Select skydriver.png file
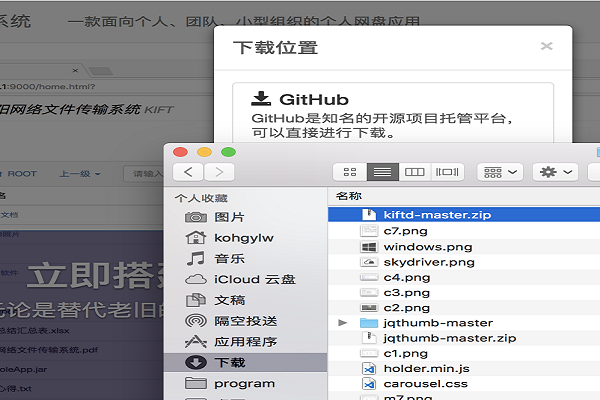This screenshot has width=600, height=400. tap(464, 262)
